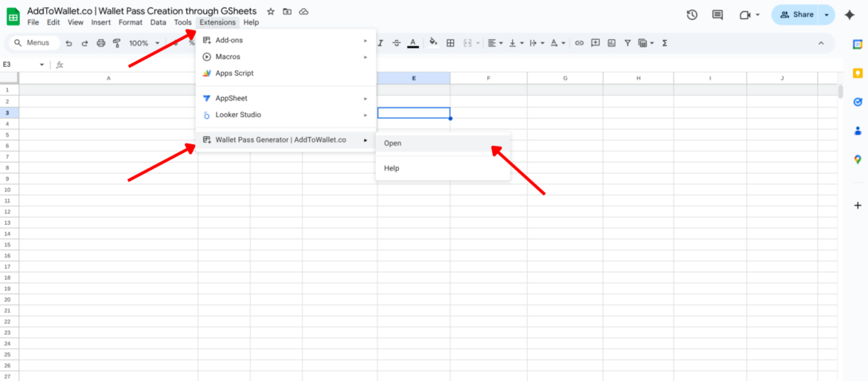Move document to a folder icon
Image resolution: width=868 pixels, height=381 pixels.
(x=287, y=12)
